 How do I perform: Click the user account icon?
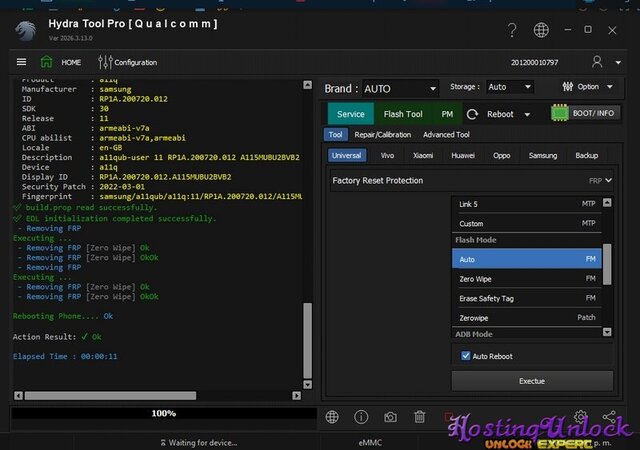pyautogui.click(x=597, y=62)
